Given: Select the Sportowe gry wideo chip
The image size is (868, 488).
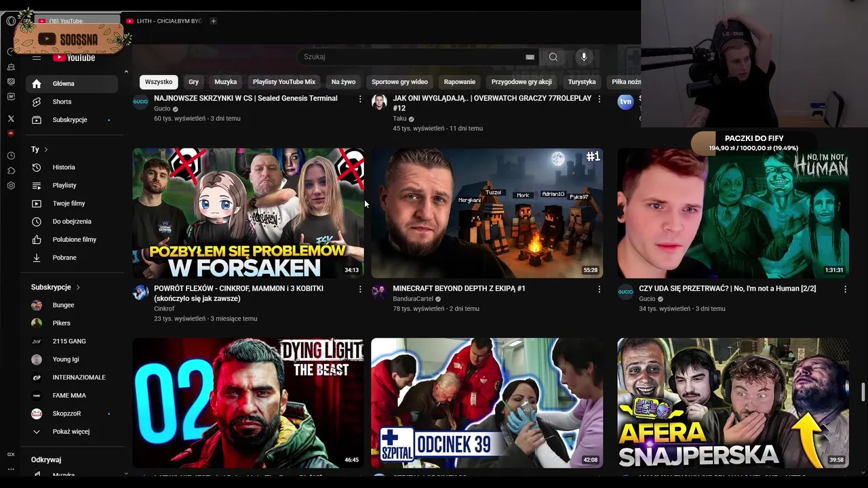Looking at the screenshot, I should (x=399, y=82).
